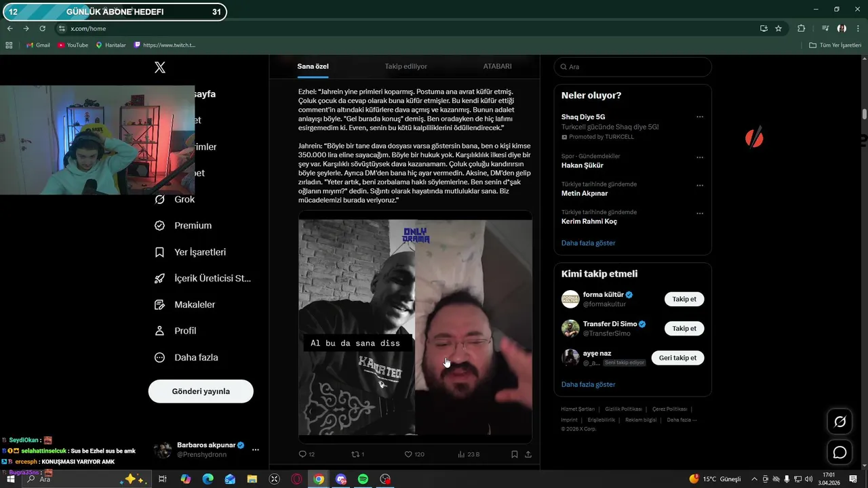
Task: Follow forma kültür with Takip et
Action: 684,299
